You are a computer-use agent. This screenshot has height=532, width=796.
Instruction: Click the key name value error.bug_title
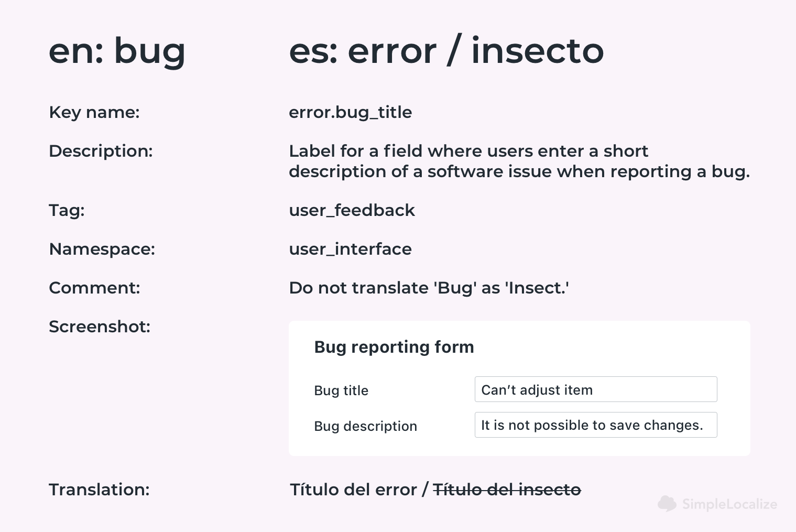point(351,112)
